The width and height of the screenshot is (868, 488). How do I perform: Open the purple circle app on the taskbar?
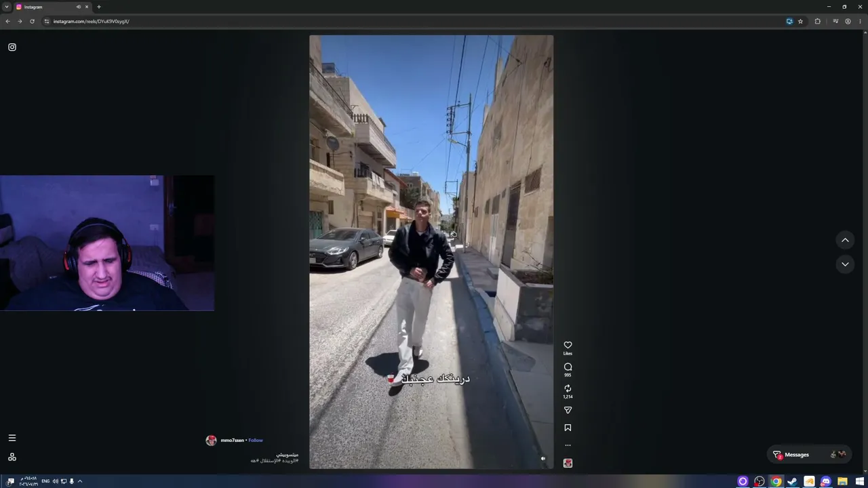(743, 481)
